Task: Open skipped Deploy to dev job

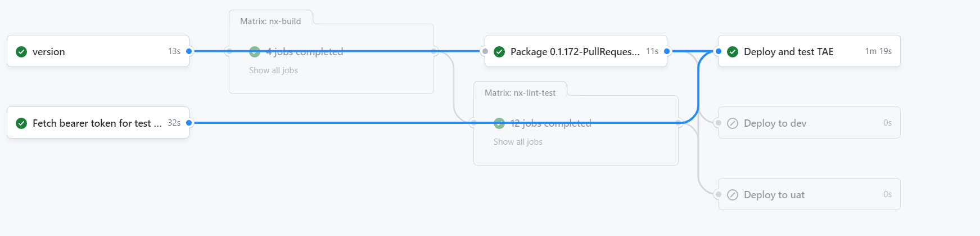Action: pos(809,123)
